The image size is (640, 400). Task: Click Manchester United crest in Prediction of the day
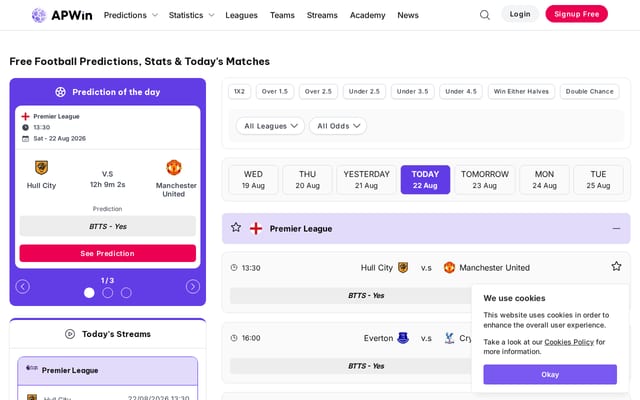point(174,167)
